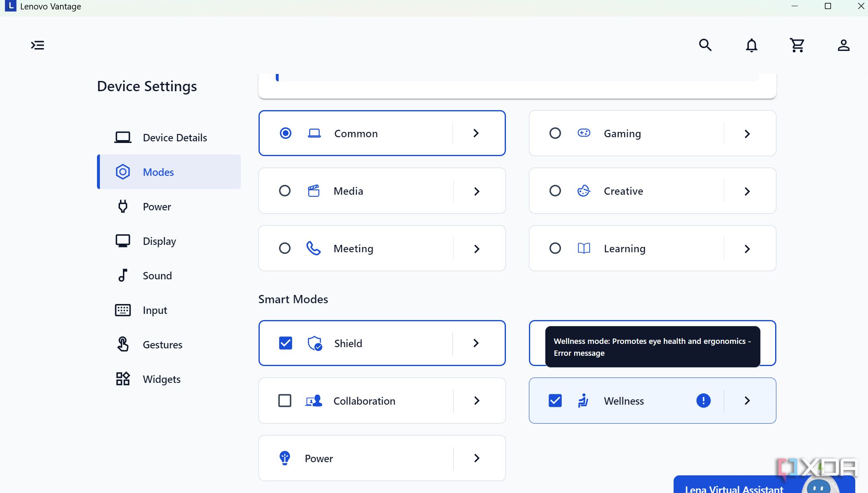Click the Device Details laptop icon
The image size is (868, 493).
122,137
